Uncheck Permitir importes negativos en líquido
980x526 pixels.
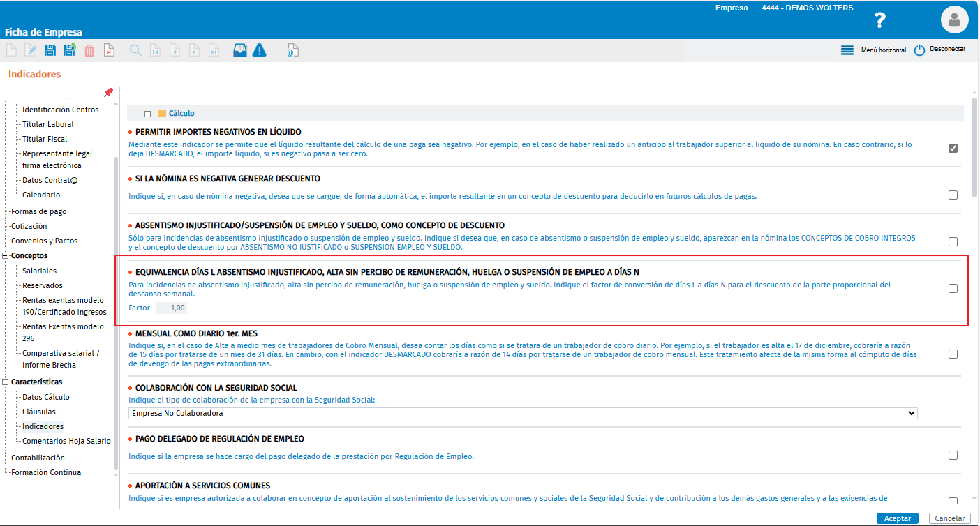click(x=953, y=148)
